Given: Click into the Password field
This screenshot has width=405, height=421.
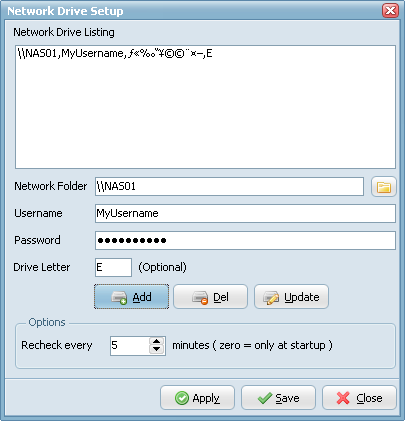Looking at the screenshot, I should click(x=245, y=240).
